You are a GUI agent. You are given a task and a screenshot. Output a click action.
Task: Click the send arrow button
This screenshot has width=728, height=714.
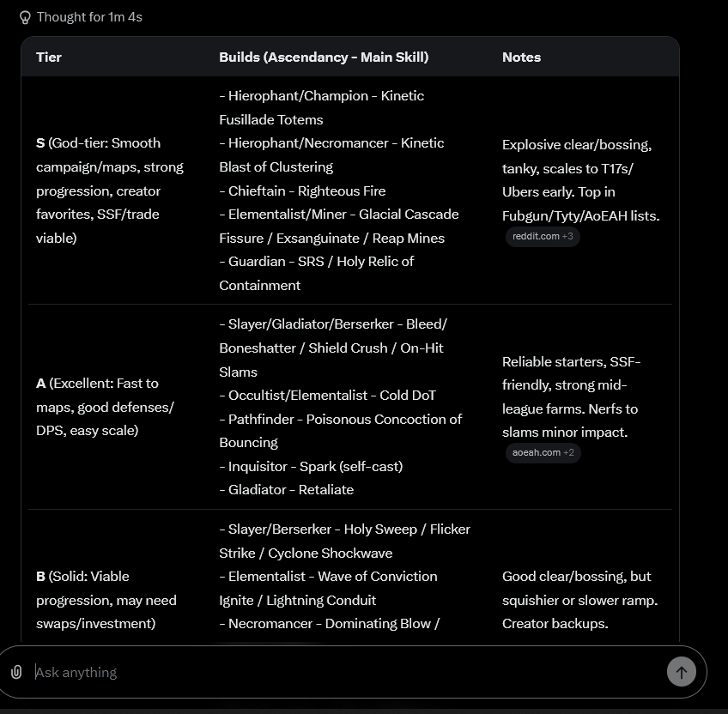(681, 672)
